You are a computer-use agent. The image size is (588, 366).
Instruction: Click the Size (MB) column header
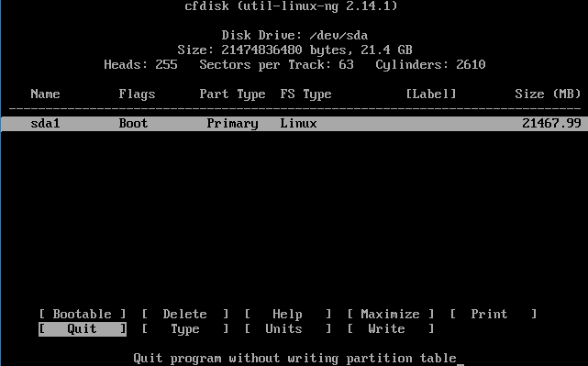[x=548, y=94]
